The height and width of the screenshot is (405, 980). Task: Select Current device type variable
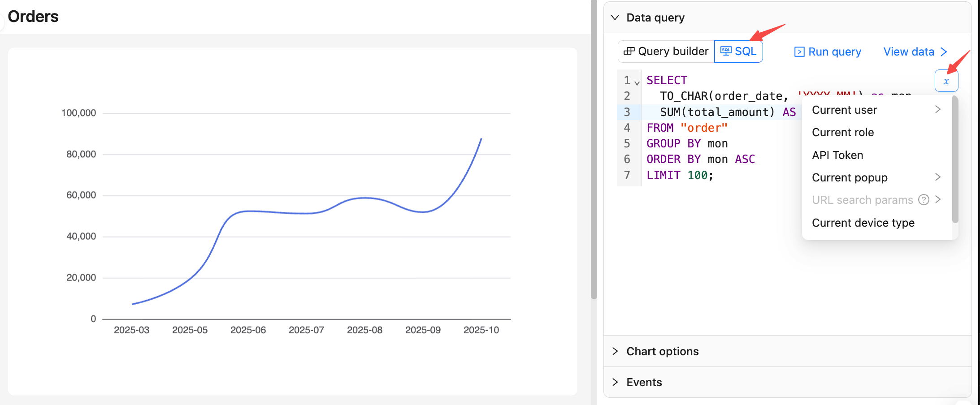pos(863,223)
